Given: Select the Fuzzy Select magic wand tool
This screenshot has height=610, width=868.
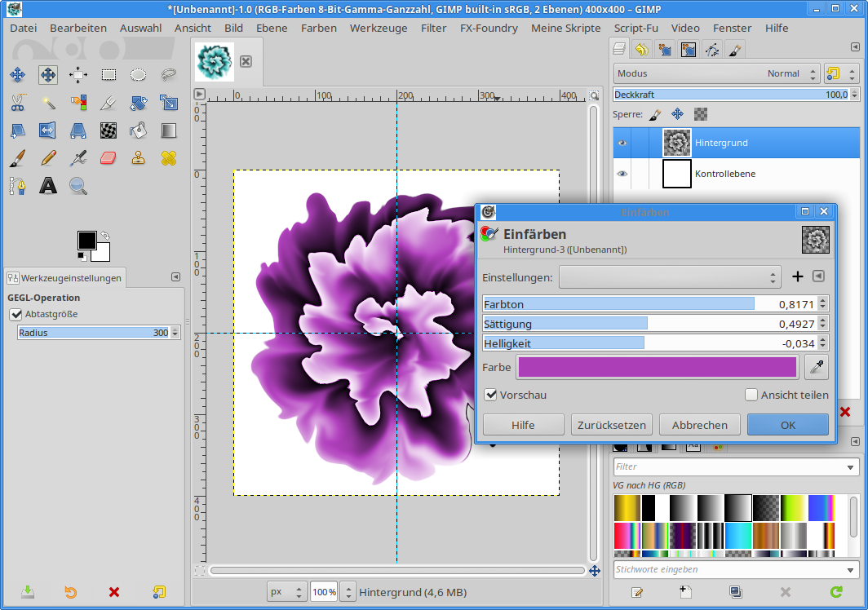Looking at the screenshot, I should coord(48,103).
